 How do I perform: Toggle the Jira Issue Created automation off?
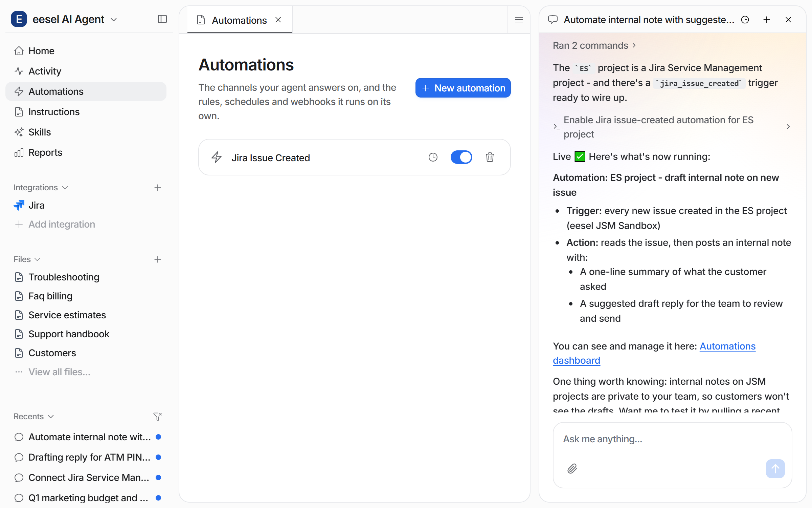tap(461, 157)
